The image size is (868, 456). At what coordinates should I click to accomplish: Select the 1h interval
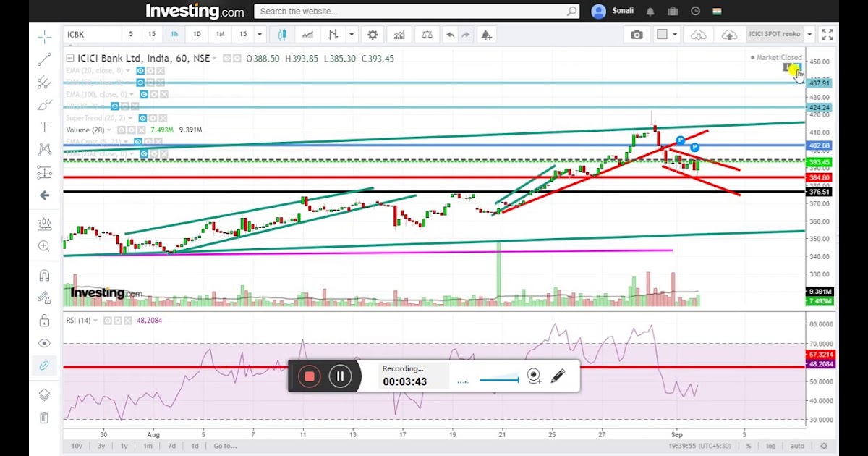(x=174, y=35)
